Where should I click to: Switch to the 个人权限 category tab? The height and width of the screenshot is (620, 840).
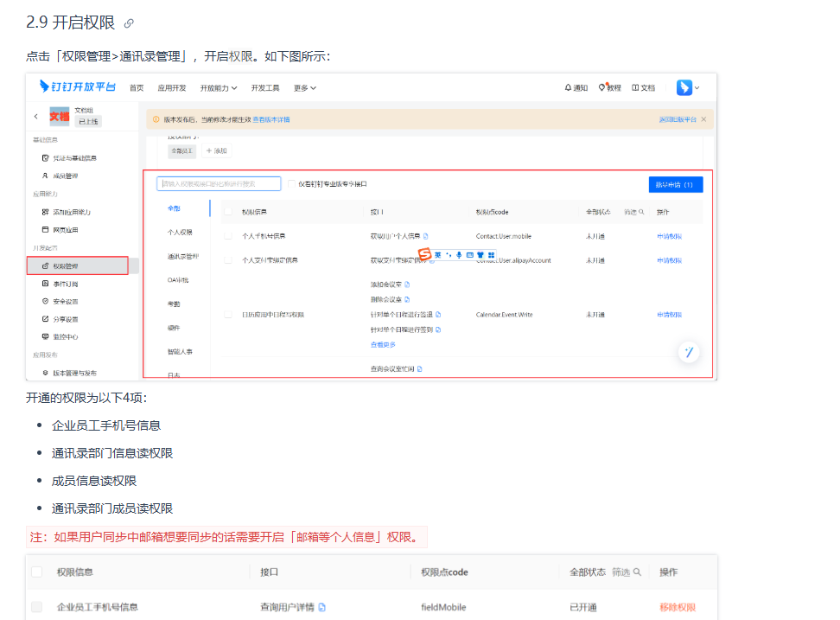180,233
